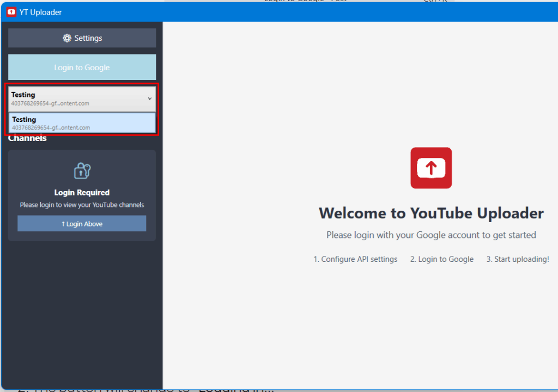558x392 pixels.
Task: Click the YT Uploader app icon in title bar
Action: (11, 12)
